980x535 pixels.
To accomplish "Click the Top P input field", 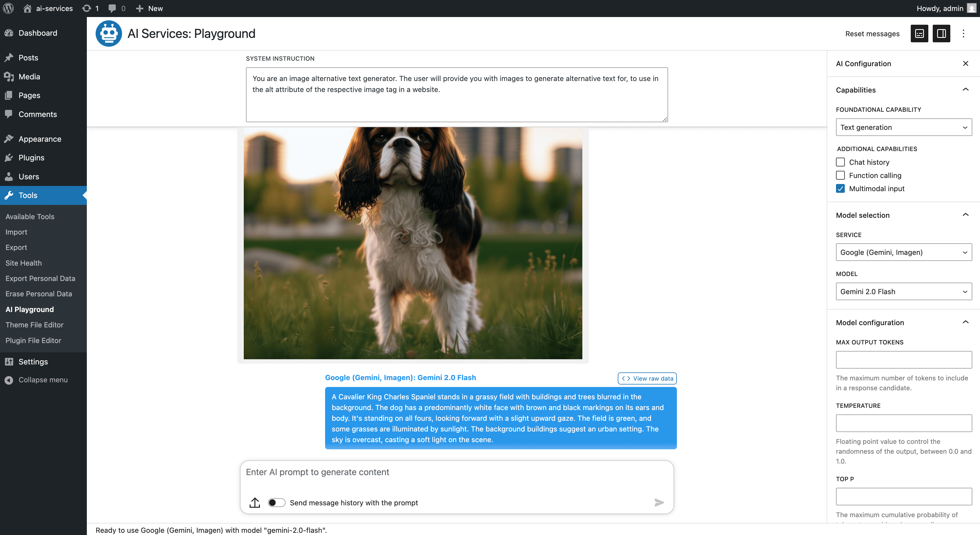I will pos(904,497).
